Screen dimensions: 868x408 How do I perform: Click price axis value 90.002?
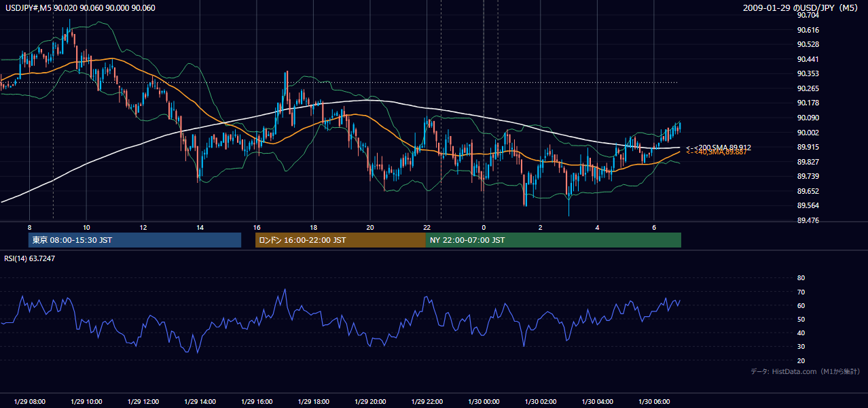(x=808, y=133)
